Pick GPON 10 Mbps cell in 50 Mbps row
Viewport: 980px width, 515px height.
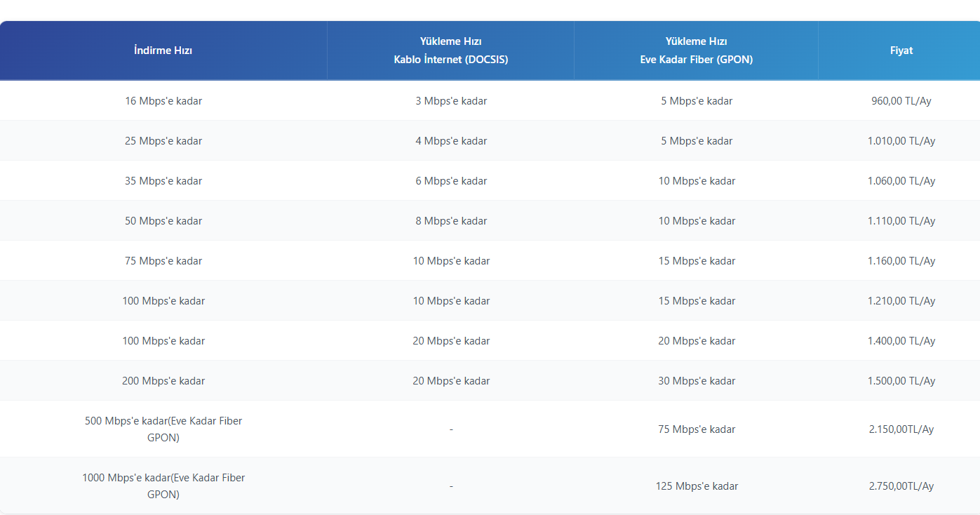697,221
